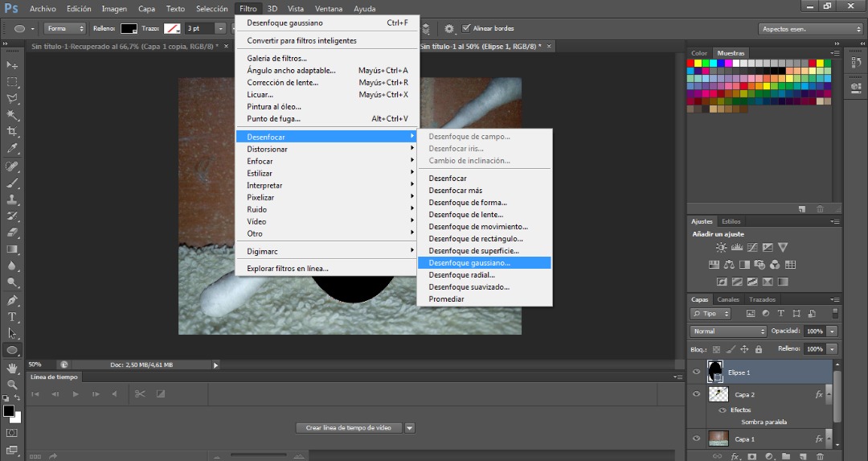Hide the Elipse 1 layer
This screenshot has width=868, height=461.
(x=696, y=373)
